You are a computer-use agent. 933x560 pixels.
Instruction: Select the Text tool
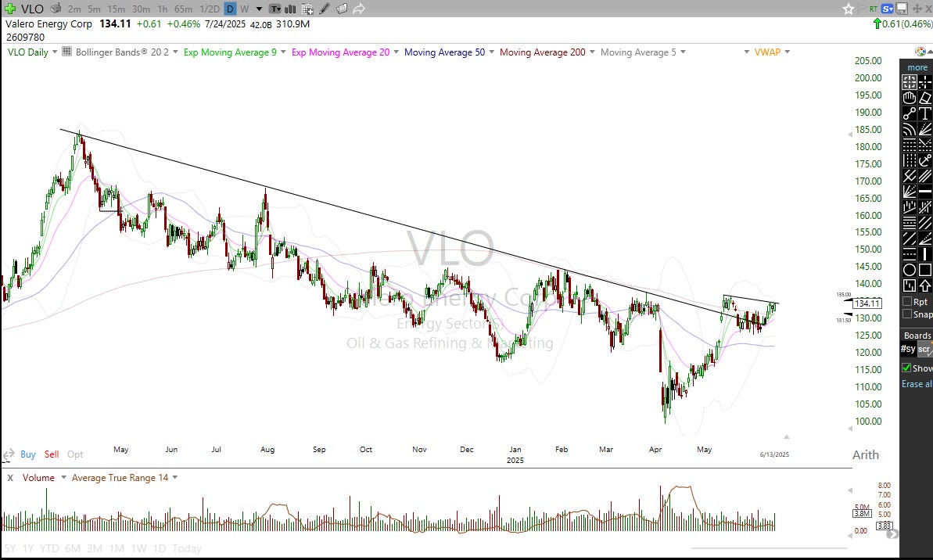(925, 113)
